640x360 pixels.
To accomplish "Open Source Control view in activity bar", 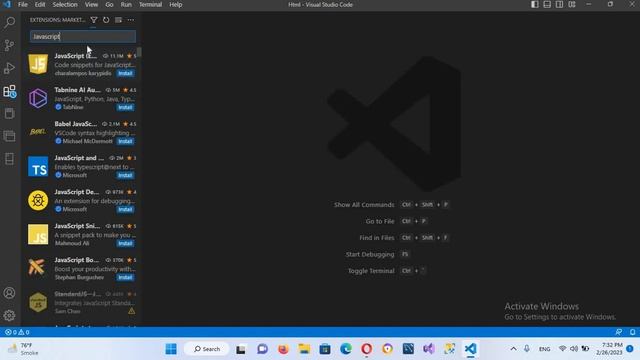I will 9,45.
